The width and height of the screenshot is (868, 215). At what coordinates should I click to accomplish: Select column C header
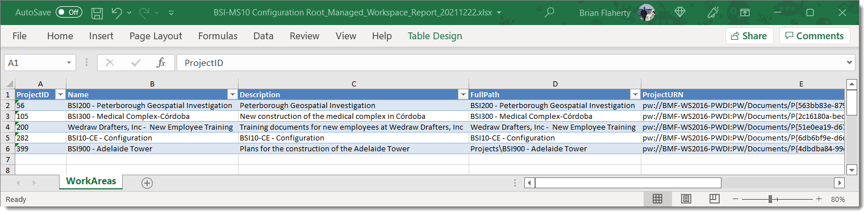pos(353,84)
